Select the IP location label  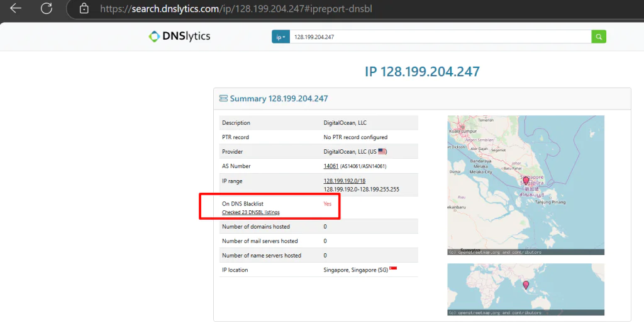tap(235, 270)
